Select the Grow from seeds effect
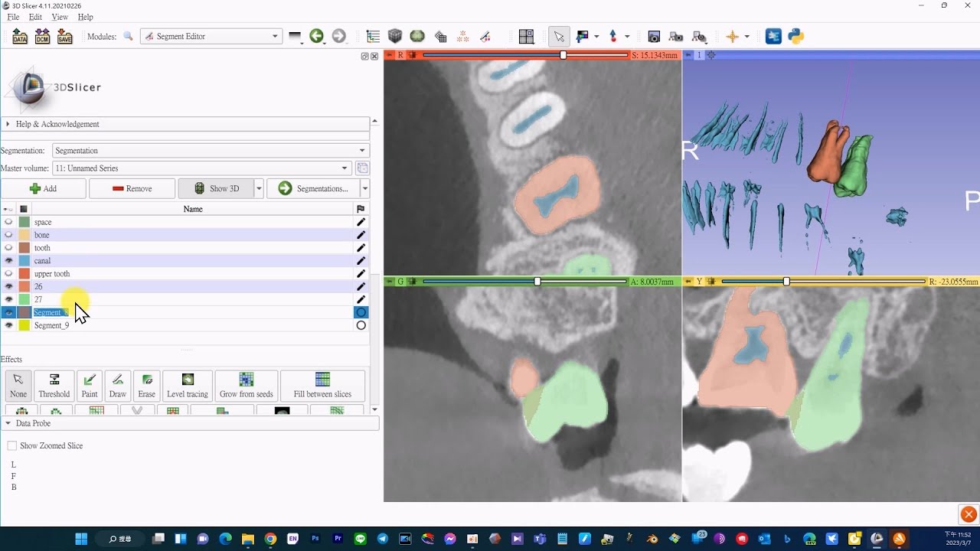This screenshot has height=551, width=980. click(247, 386)
